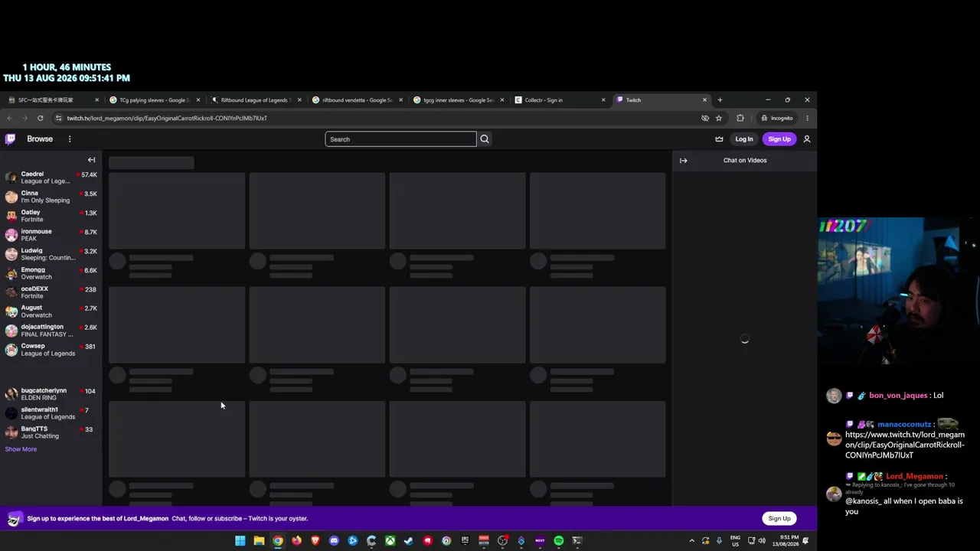The width and height of the screenshot is (980, 551).
Task: Click the Log In button
Action: pos(744,139)
